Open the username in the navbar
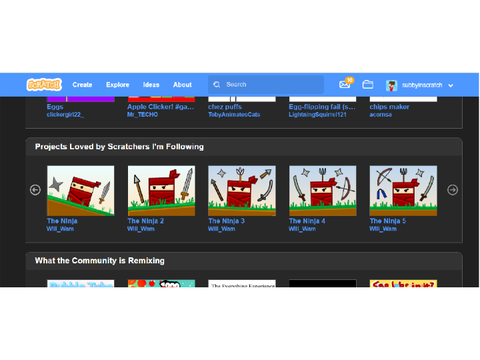This screenshot has width=480, height=360. (x=422, y=85)
